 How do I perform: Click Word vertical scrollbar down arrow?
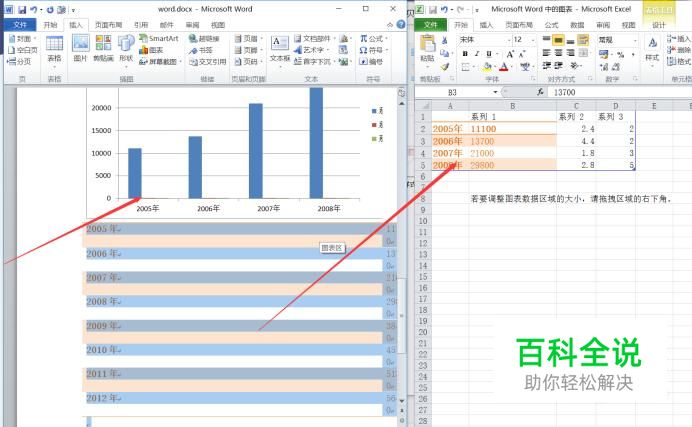point(402,401)
